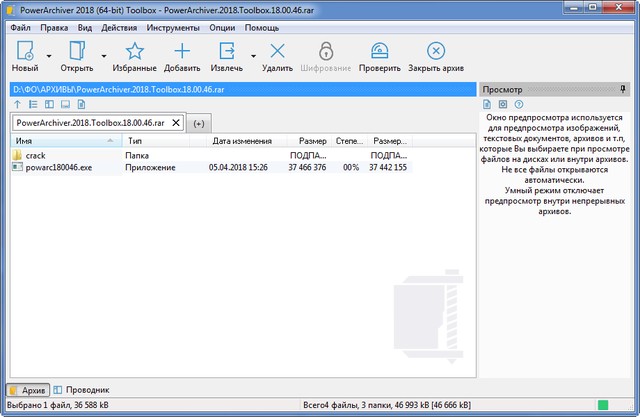The image size is (640, 417).
Task: Open Избранные favorites star icon
Action: coord(134,51)
